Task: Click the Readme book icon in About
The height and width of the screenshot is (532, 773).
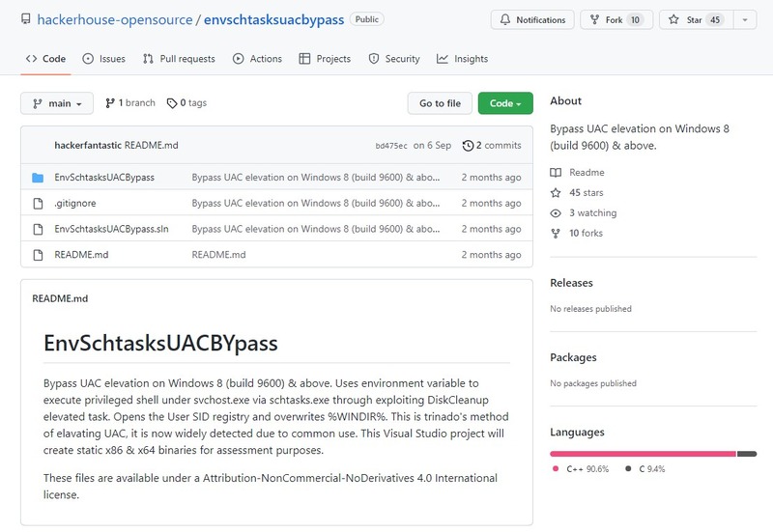Action: [x=556, y=173]
